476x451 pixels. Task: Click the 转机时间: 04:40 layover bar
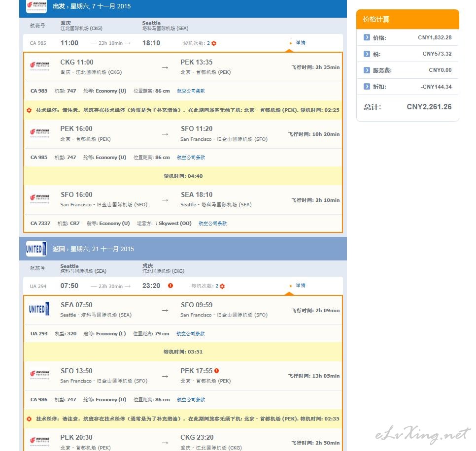click(x=183, y=176)
